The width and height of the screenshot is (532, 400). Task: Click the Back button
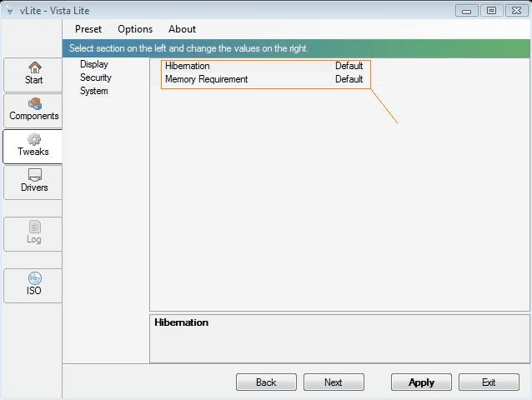(266, 382)
